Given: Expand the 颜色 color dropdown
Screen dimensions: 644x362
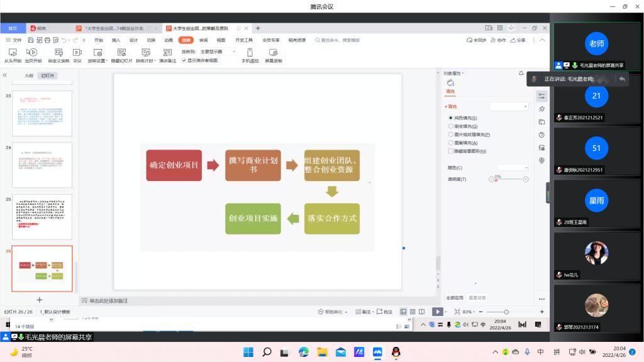Looking at the screenshot, I should pyautogui.click(x=509, y=167).
